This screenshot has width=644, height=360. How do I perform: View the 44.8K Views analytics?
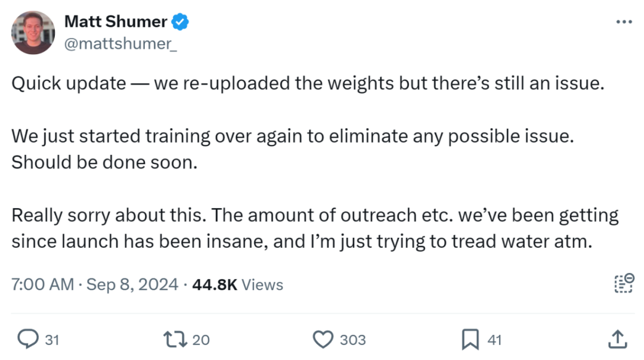237,285
